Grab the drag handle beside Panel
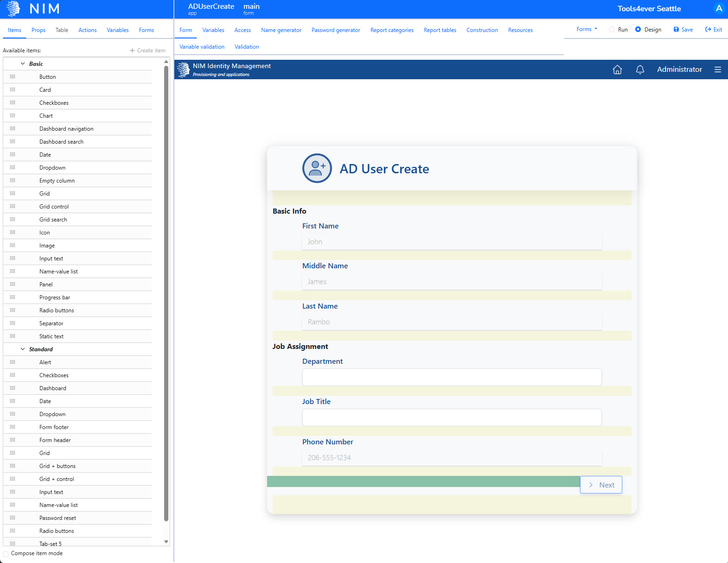728x563 pixels. 13,284
